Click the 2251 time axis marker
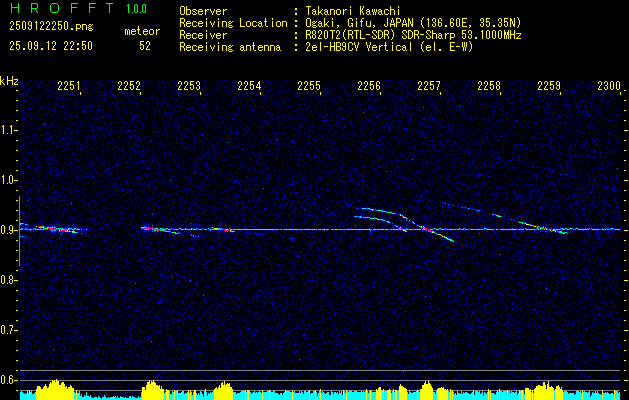Screen dimensions: 629x400 (x=69, y=86)
